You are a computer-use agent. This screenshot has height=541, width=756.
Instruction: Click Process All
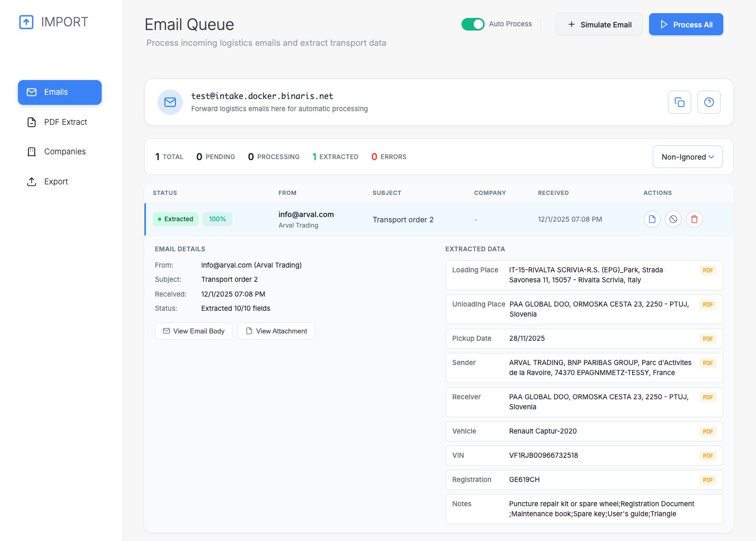[x=686, y=24]
